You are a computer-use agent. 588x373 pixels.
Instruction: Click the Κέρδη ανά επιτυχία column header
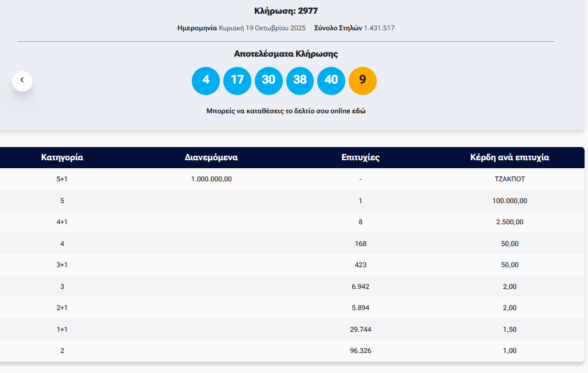click(510, 157)
